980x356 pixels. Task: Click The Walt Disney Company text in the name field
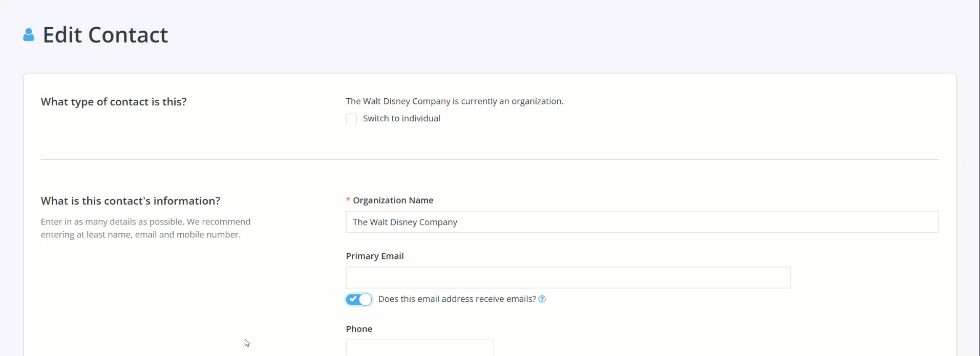(405, 222)
